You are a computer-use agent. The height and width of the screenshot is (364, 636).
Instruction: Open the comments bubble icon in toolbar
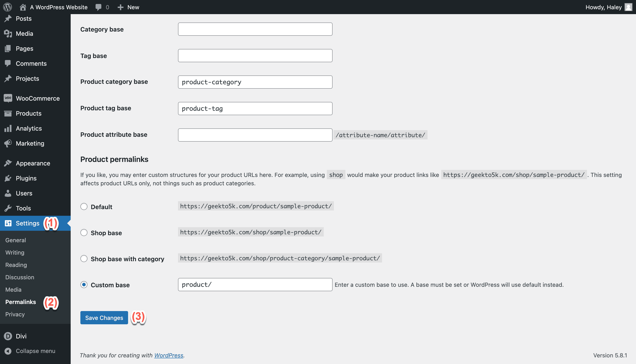(x=98, y=7)
